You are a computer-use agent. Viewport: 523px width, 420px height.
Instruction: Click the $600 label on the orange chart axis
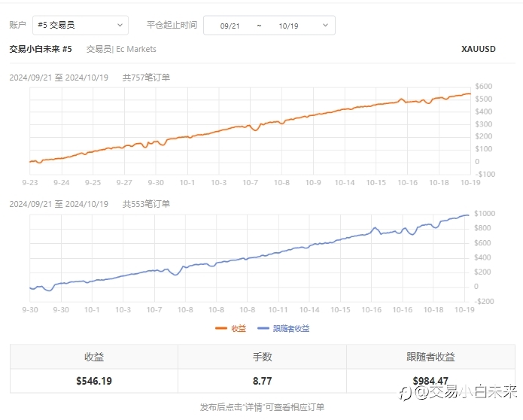point(484,87)
